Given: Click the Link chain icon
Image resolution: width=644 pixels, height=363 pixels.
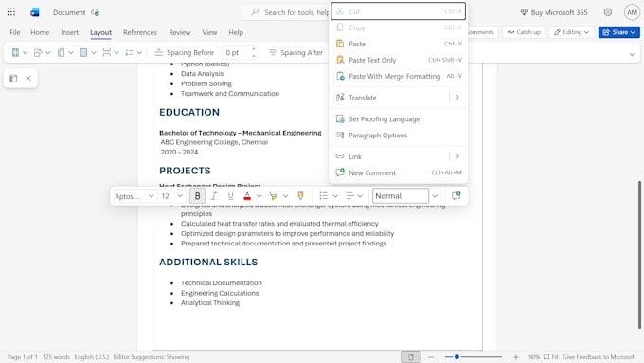Looking at the screenshot, I should pyautogui.click(x=340, y=156).
